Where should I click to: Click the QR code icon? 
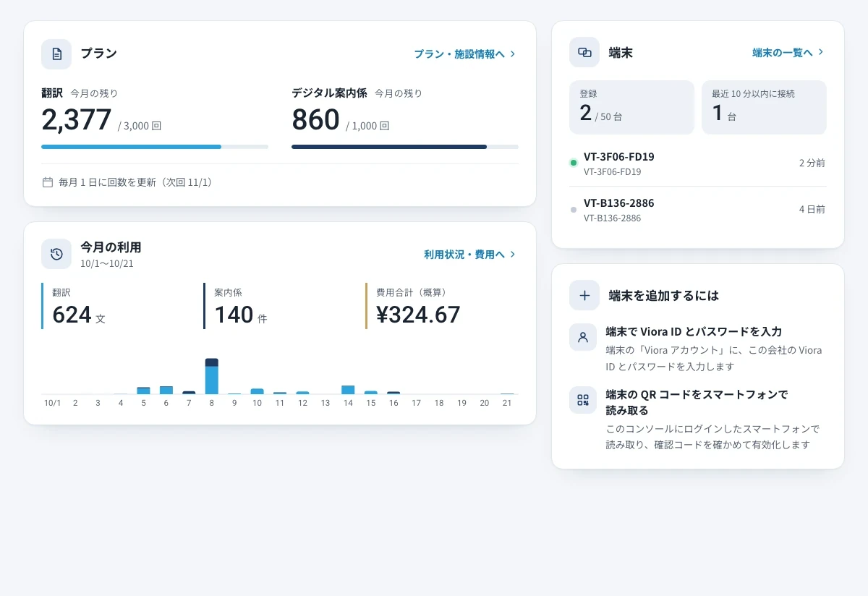click(x=583, y=400)
